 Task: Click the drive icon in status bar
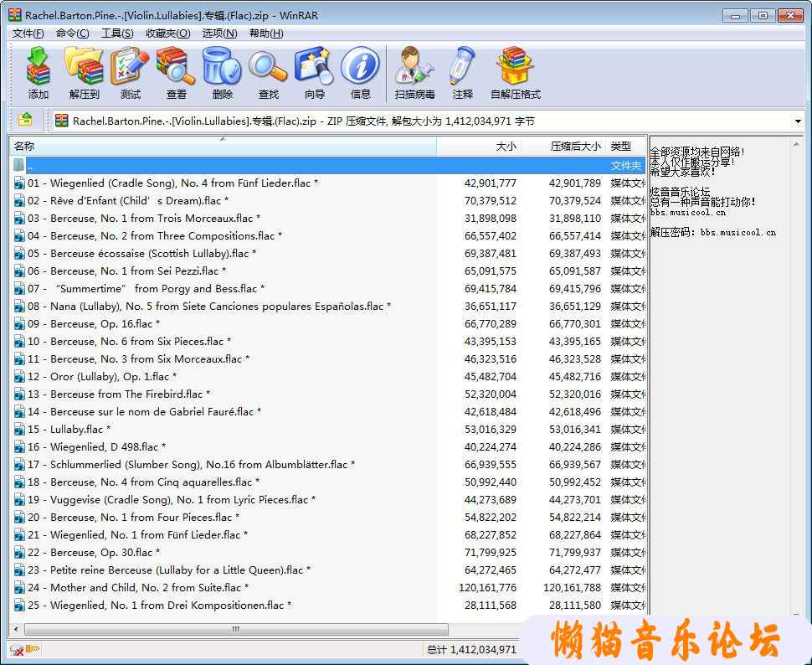pyautogui.click(x=17, y=649)
